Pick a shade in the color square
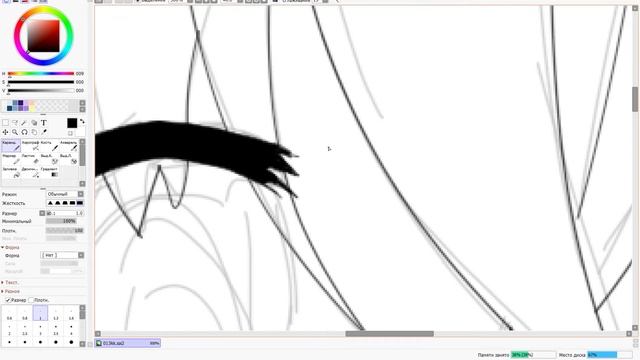The image size is (640, 360). (43, 36)
